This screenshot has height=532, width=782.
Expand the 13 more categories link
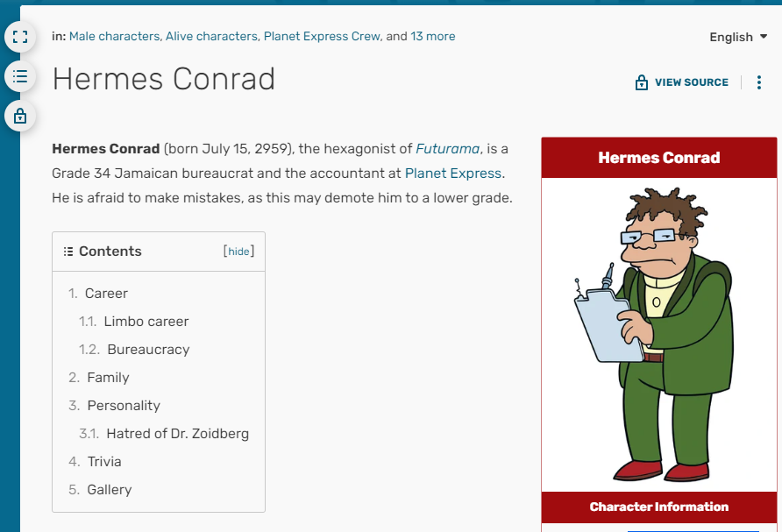click(433, 37)
